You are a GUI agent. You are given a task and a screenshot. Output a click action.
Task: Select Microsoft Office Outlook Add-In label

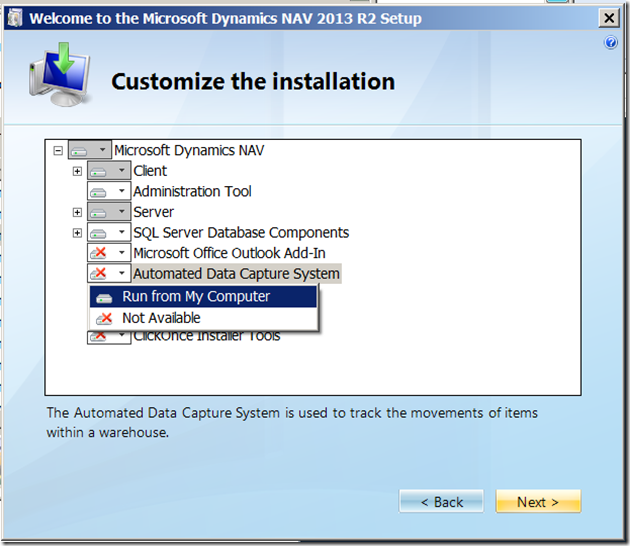(229, 253)
